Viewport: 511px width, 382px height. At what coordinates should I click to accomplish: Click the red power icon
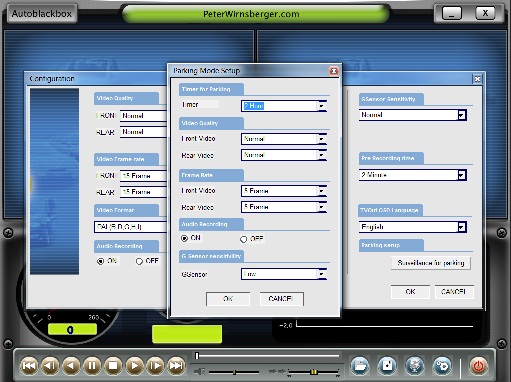pyautogui.click(x=478, y=366)
